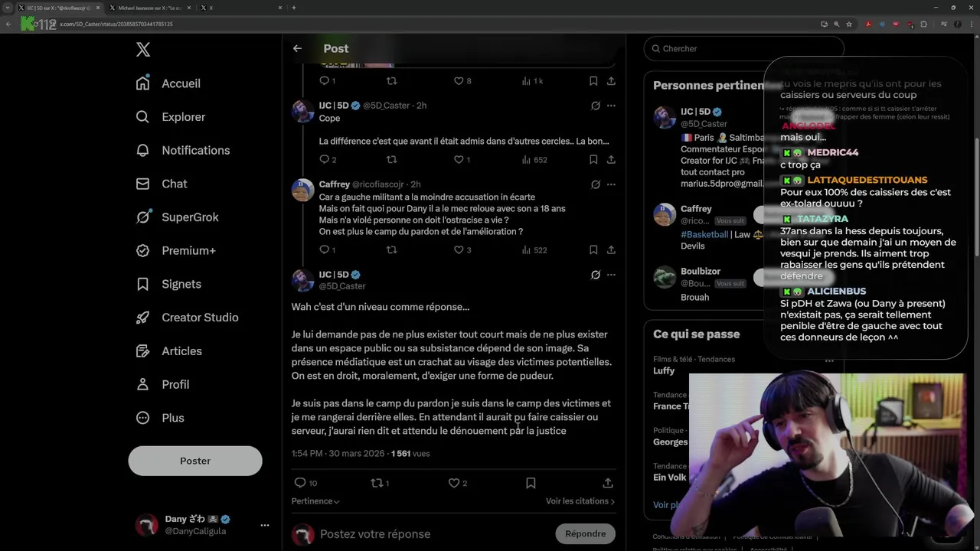Image resolution: width=980 pixels, height=551 pixels.
Task: Retweet the main post
Action: point(376,483)
